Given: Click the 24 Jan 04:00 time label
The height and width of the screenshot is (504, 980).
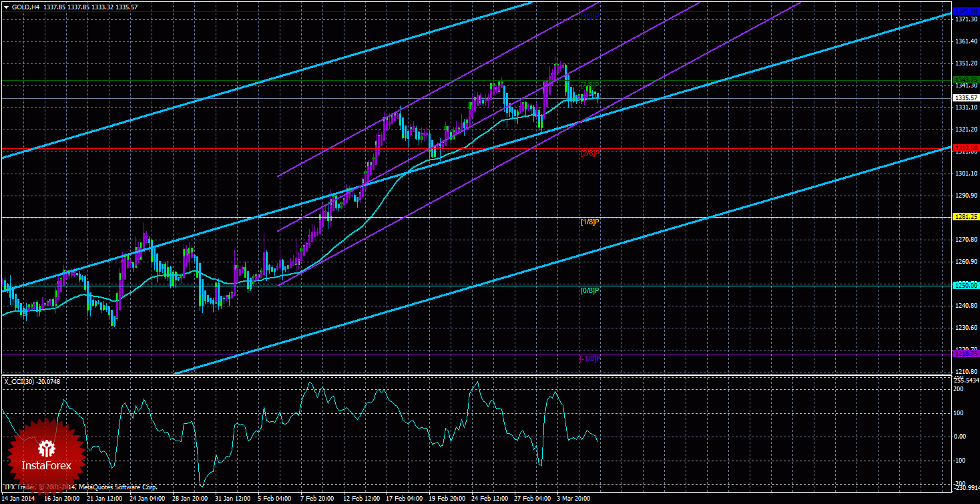Looking at the screenshot, I should point(149,499).
